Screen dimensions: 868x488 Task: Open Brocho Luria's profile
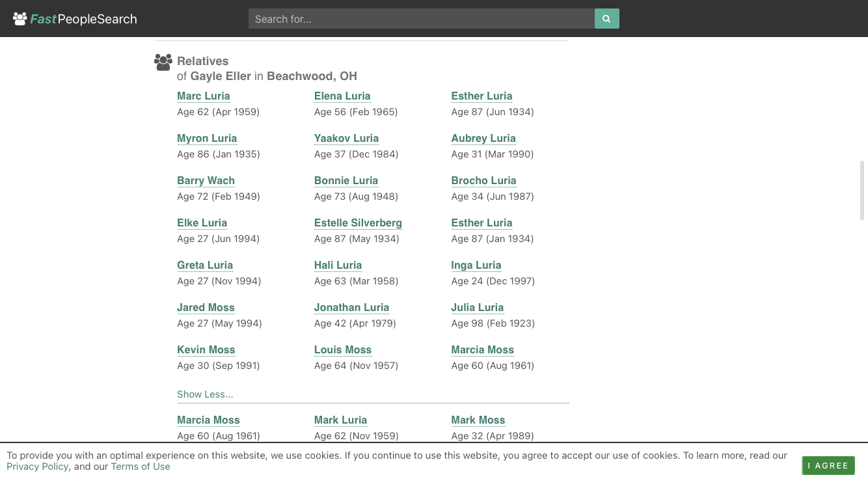[483, 180]
